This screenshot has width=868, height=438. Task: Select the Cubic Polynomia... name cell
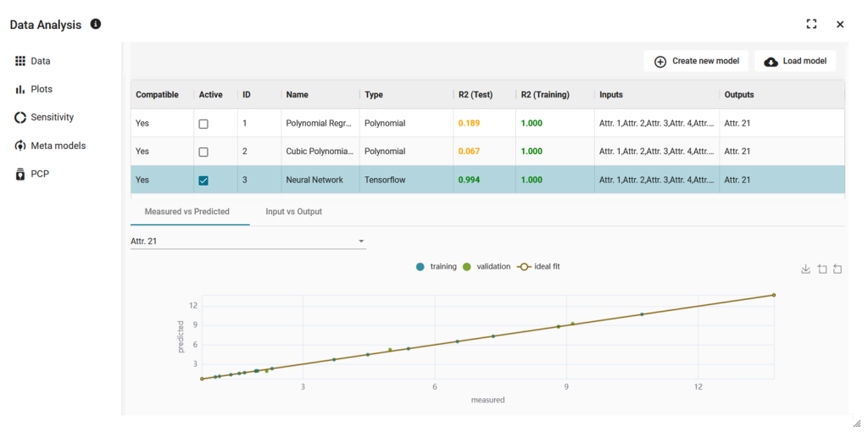coord(320,151)
